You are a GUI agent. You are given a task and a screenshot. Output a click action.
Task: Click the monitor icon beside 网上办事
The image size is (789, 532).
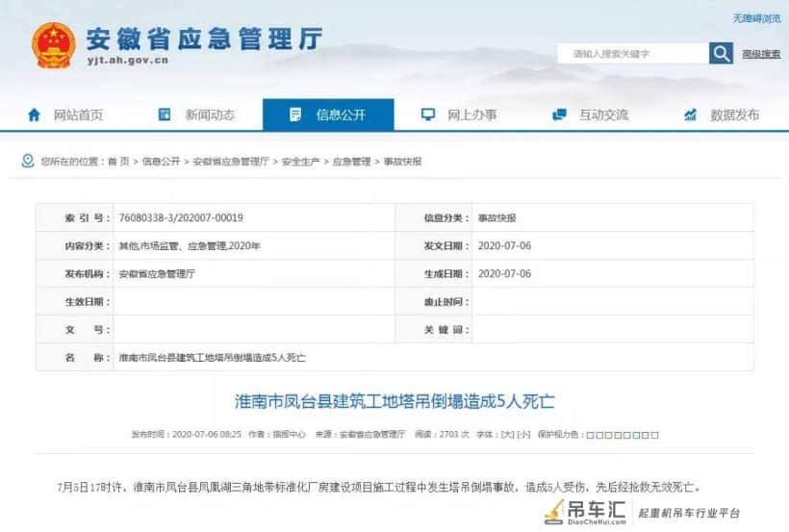428,114
